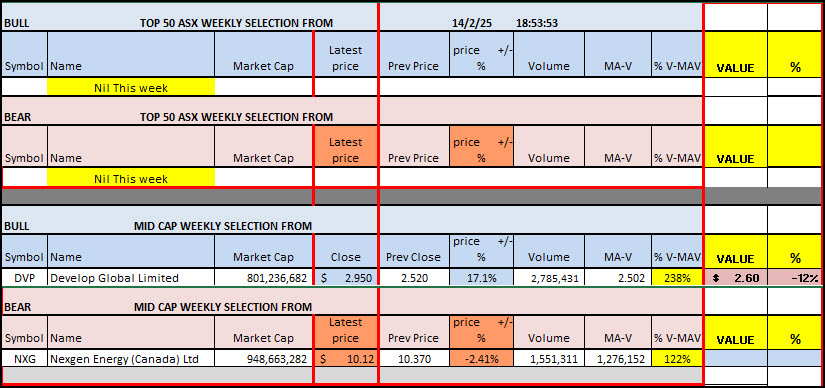Select the NXG symbol cell

click(x=25, y=359)
